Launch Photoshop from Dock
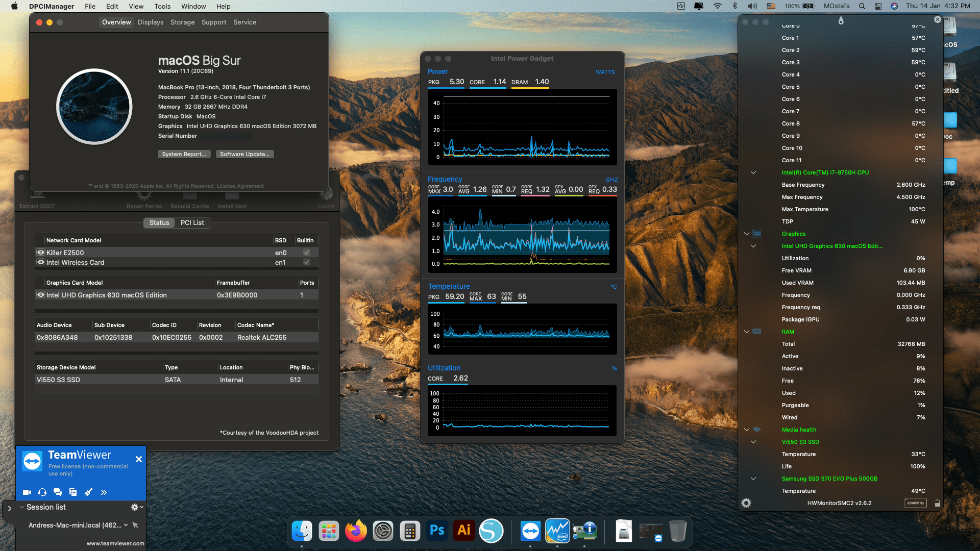 437,531
